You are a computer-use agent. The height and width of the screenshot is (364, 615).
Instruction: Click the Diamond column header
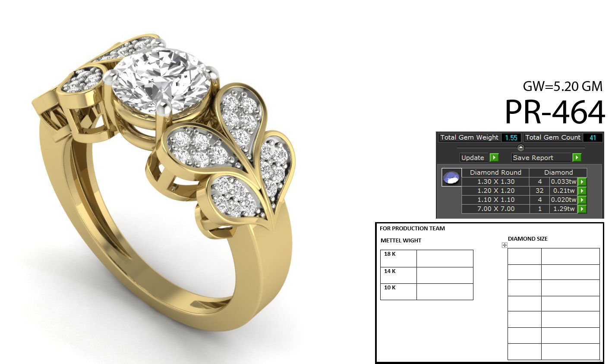point(558,172)
